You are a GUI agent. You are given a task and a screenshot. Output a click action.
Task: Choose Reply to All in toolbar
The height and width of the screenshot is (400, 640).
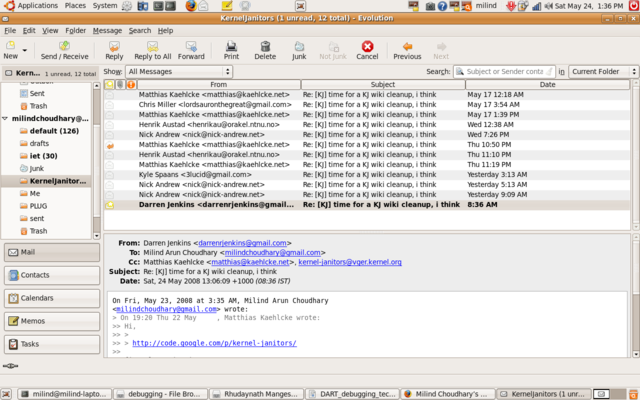153,50
